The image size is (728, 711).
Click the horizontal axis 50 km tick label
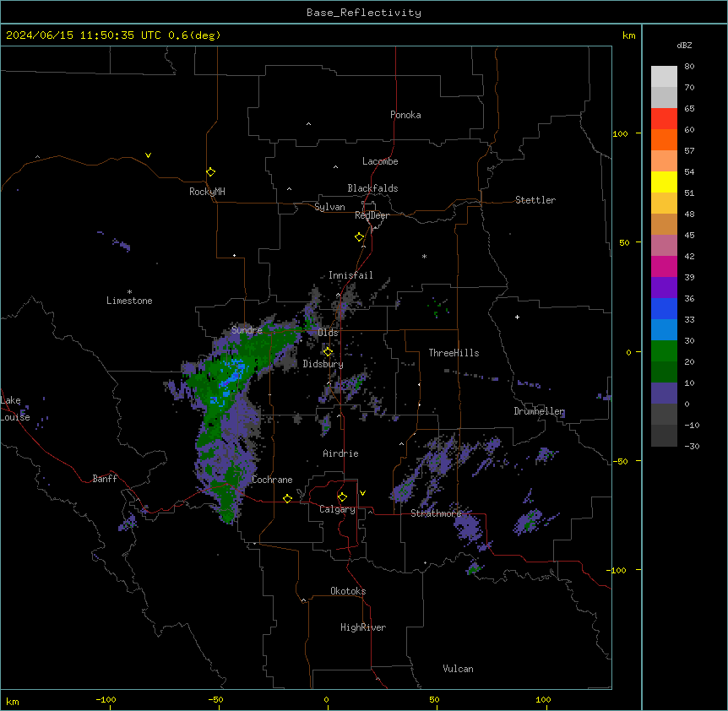click(x=434, y=699)
